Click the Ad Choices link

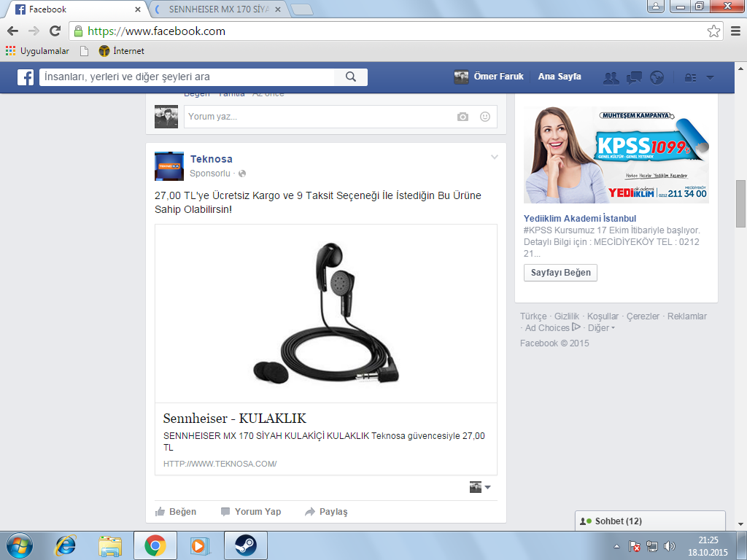(x=552, y=328)
